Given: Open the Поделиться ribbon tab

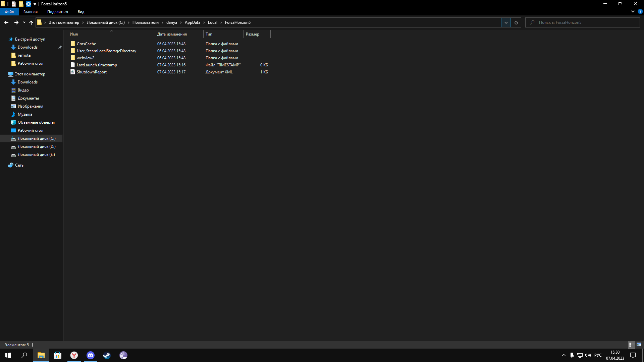Looking at the screenshot, I should click(58, 12).
